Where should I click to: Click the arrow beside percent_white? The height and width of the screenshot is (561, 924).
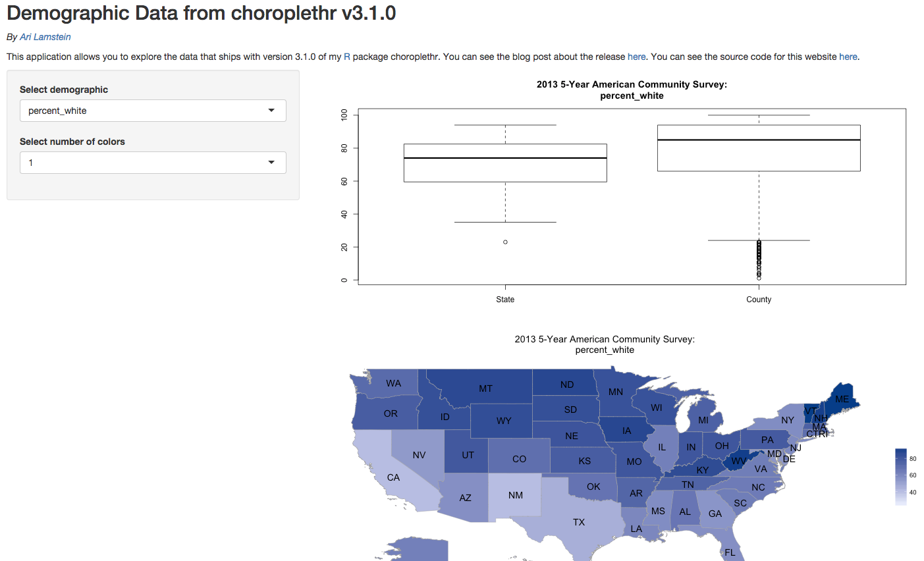[271, 111]
